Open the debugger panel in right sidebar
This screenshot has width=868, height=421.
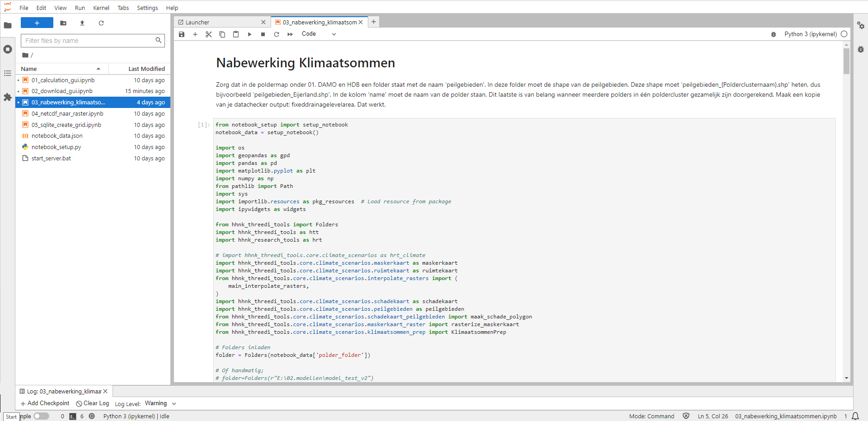point(861,49)
